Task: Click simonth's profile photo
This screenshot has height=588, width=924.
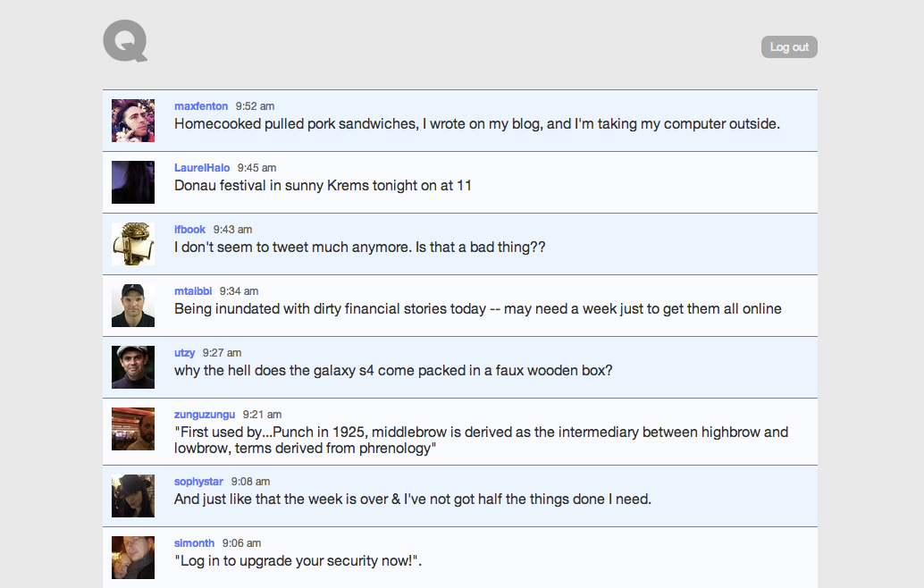Action: pos(133,558)
